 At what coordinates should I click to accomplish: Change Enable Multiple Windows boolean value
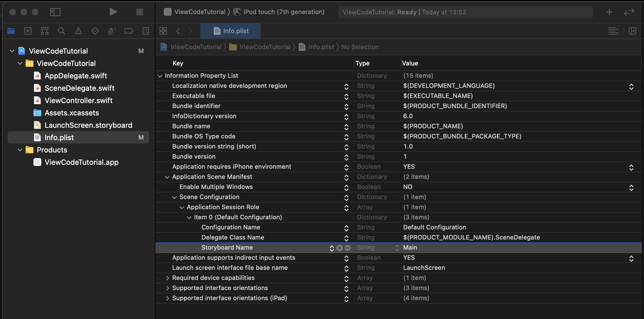[x=631, y=188]
